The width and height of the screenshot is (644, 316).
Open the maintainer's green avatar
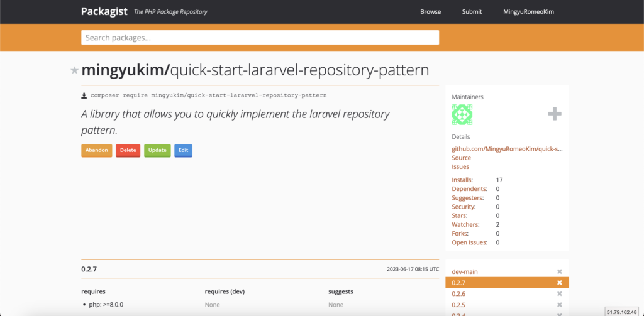point(462,114)
